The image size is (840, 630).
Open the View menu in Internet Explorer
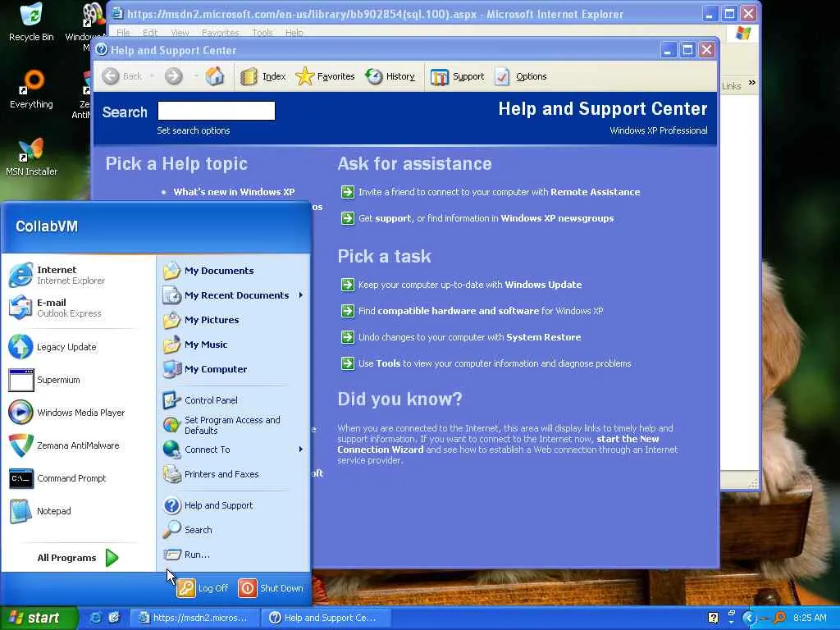(180, 33)
